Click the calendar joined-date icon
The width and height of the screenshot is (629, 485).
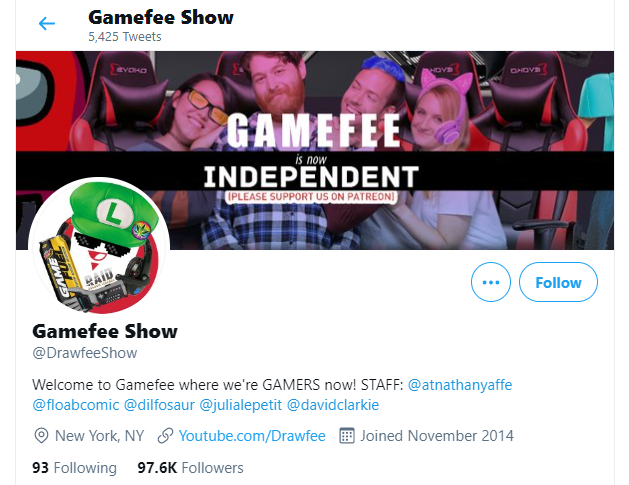click(x=347, y=436)
